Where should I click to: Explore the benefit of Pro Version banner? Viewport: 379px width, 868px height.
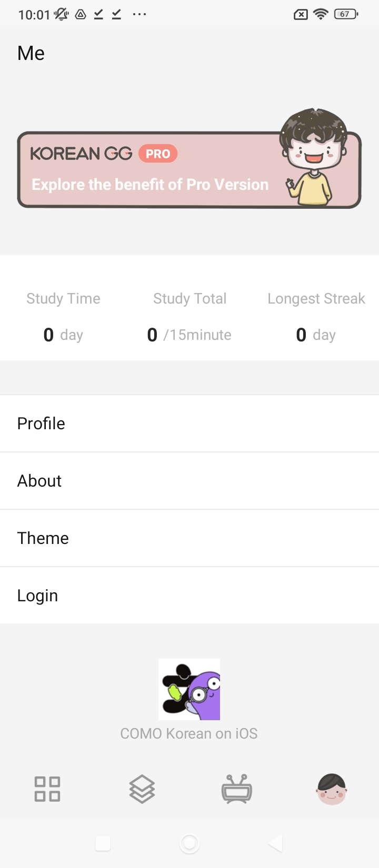click(189, 169)
